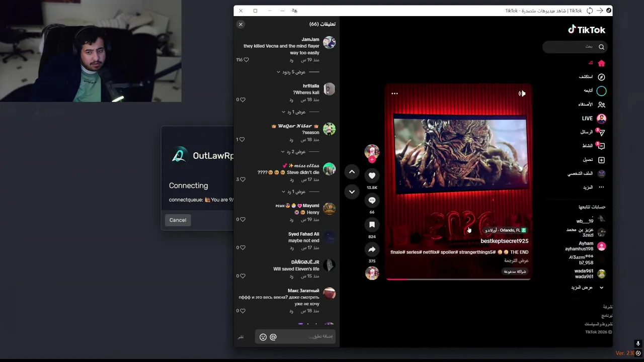
Task: Open the title bar three-dots menu
Action: pos(282,11)
